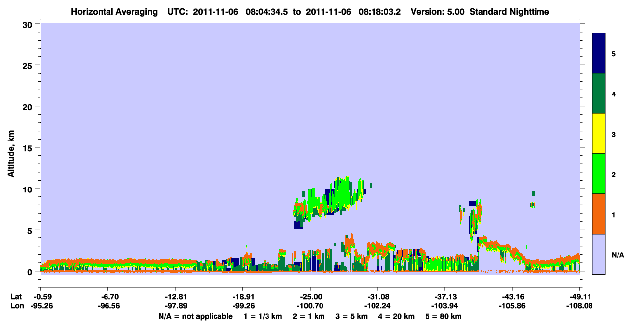Click the legend text '3 = 5 km'
644x330 pixels.
pos(352,316)
